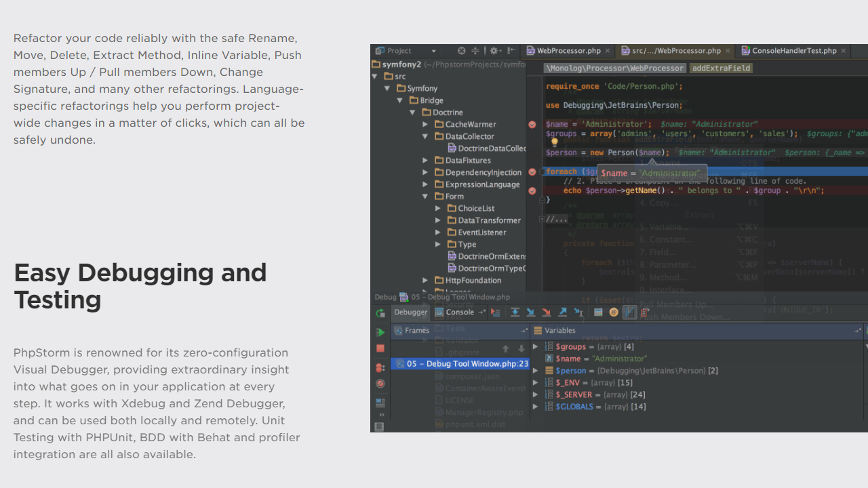
Task: Click the Resume Program green play icon
Action: pos(380,331)
